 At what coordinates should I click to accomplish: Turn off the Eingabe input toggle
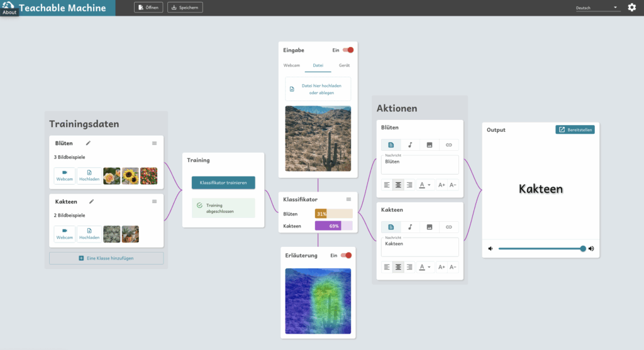pos(348,50)
